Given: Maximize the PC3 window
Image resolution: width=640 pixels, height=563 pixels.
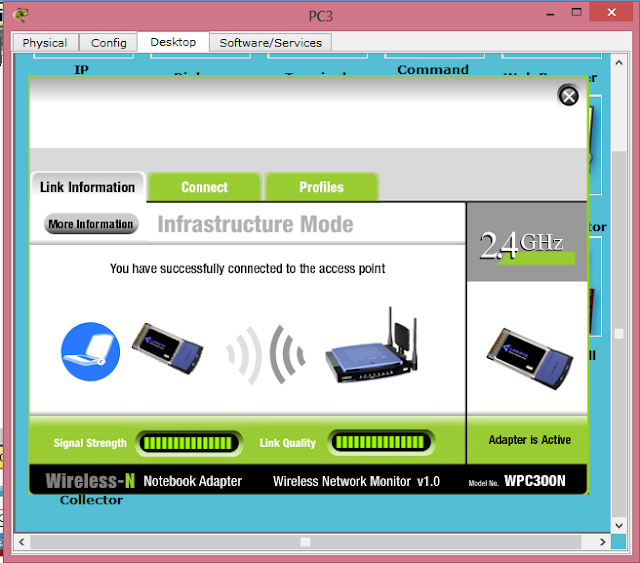Looking at the screenshot, I should tap(576, 13).
